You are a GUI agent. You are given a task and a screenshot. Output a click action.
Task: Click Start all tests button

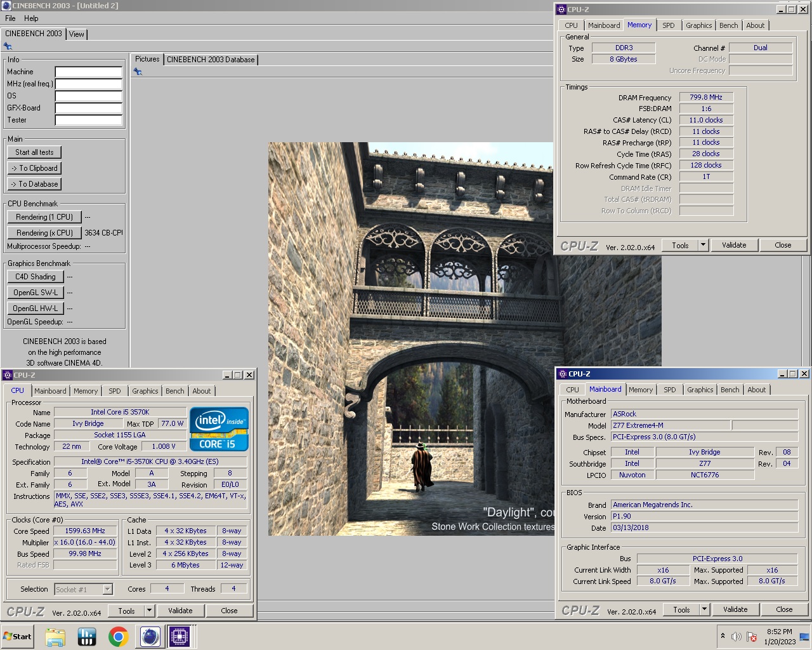point(34,152)
